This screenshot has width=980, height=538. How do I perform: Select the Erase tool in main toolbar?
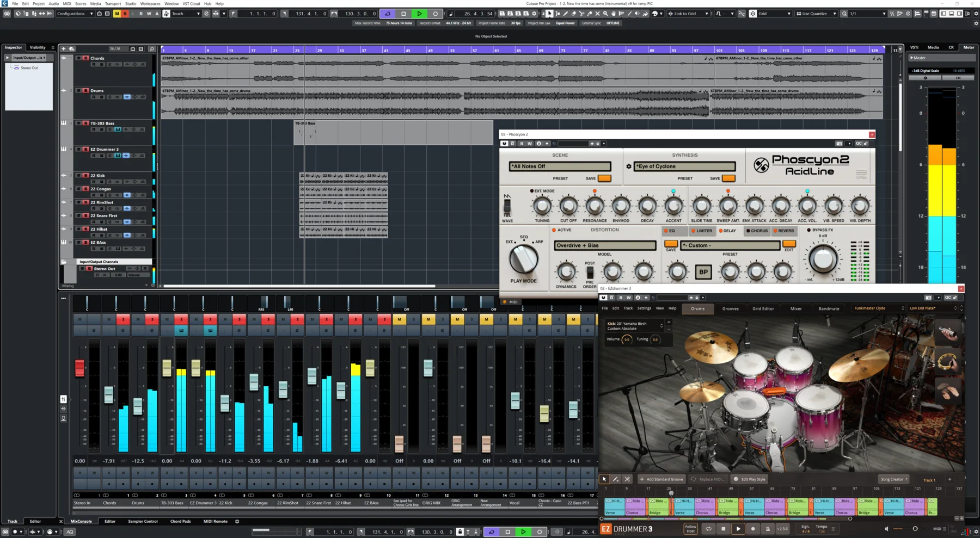(573, 14)
